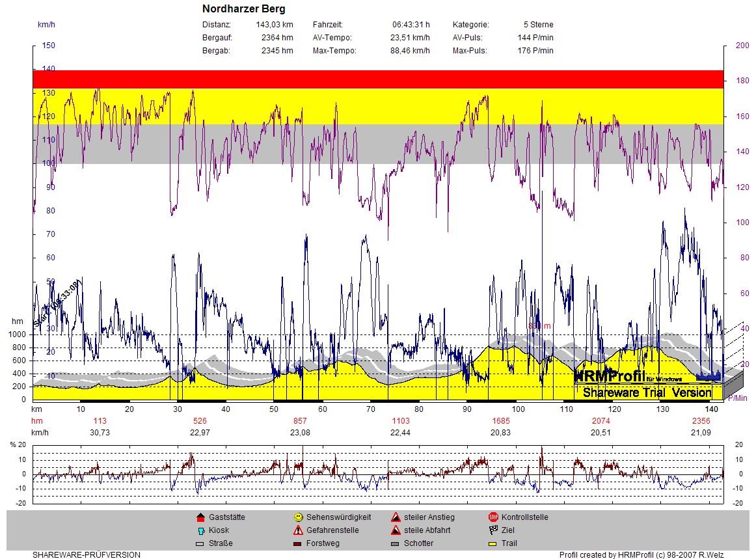Click the red maximum heart-rate zone band

377,79
